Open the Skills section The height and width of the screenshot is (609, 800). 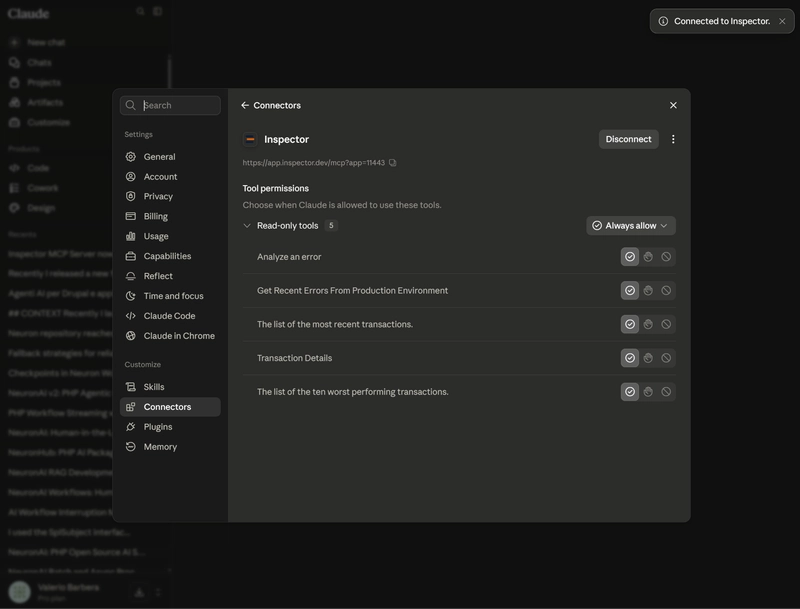[170, 387]
